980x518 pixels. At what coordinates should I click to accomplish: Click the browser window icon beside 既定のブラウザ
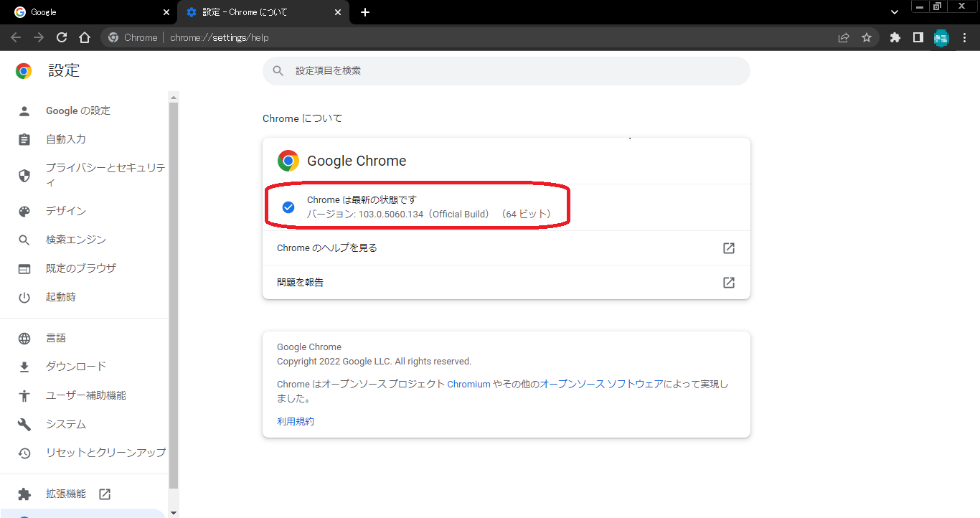tap(24, 269)
